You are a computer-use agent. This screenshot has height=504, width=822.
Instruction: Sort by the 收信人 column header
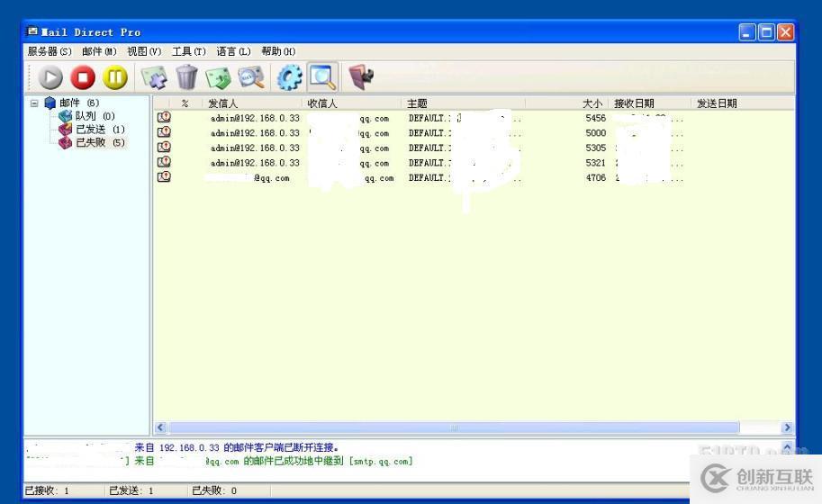[352, 103]
